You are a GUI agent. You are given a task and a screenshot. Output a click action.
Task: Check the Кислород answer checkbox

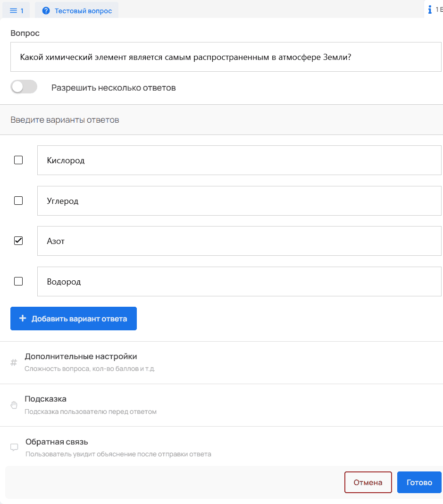(x=18, y=160)
